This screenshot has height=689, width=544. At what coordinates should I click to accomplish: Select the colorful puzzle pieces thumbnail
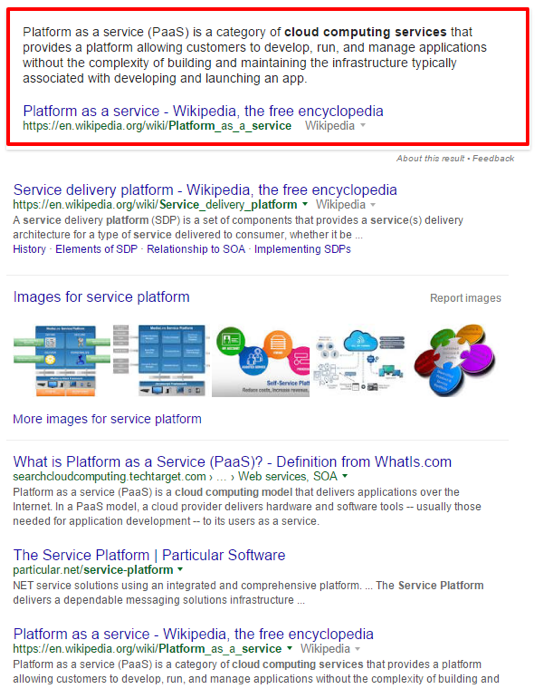pyautogui.click(x=455, y=360)
